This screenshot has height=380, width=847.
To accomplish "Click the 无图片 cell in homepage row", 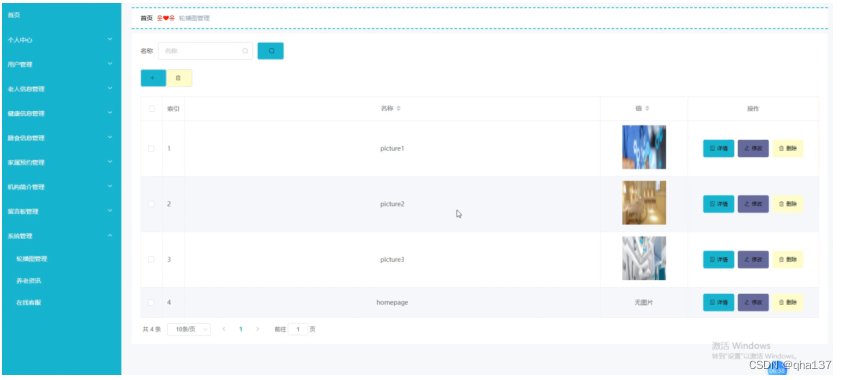I will click(x=644, y=303).
